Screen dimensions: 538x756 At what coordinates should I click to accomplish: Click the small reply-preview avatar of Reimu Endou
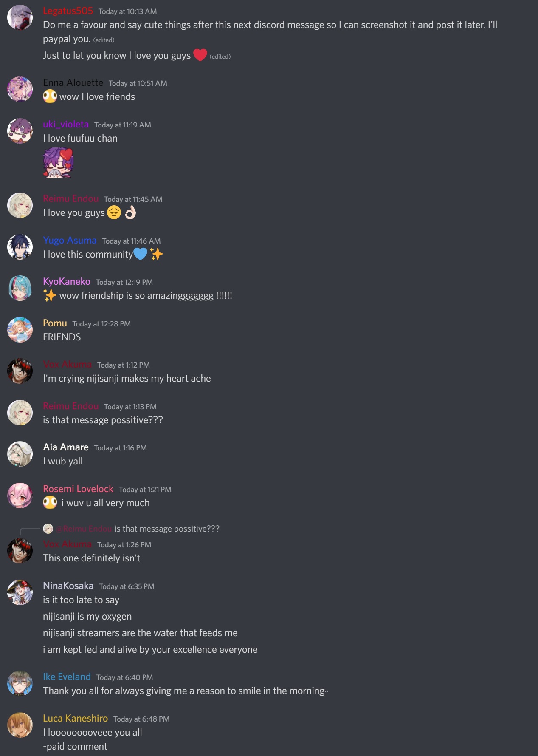48,529
